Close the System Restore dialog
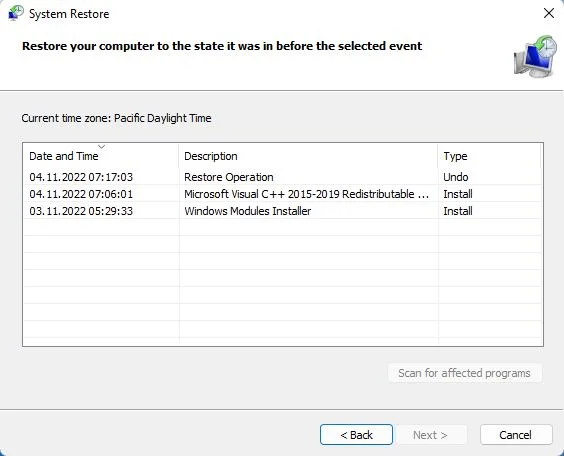The width and height of the screenshot is (564, 456). point(549,13)
